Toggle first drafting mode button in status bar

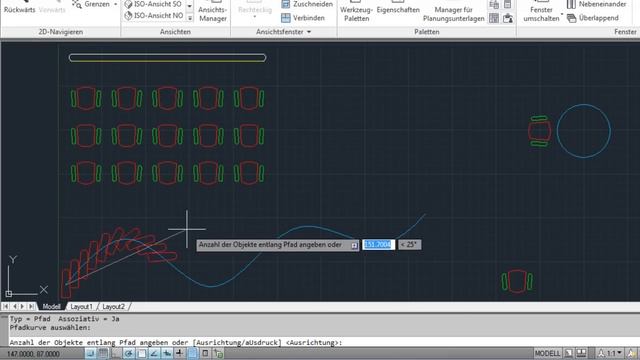coord(90,353)
